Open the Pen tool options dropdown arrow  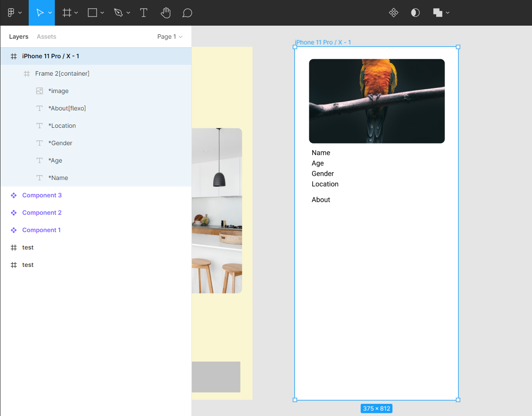click(128, 13)
